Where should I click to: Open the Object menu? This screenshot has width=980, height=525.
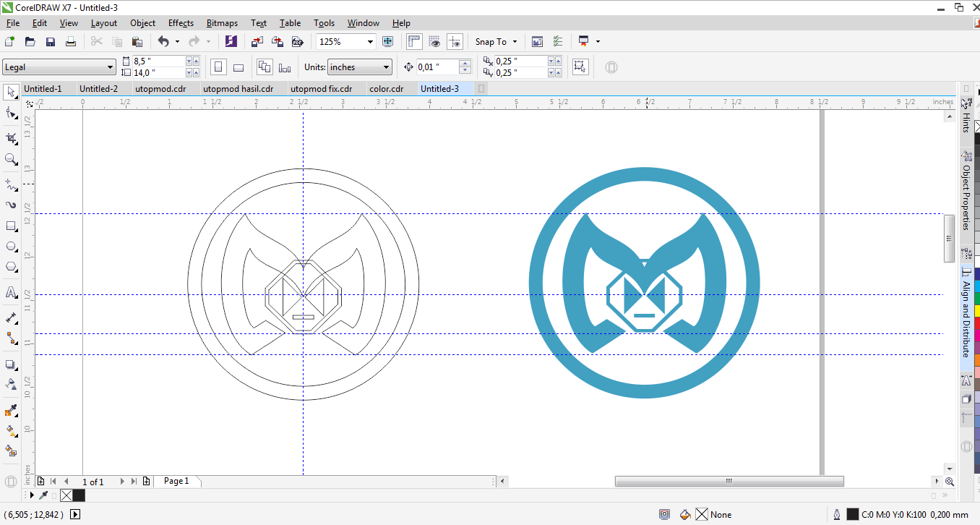(142, 23)
